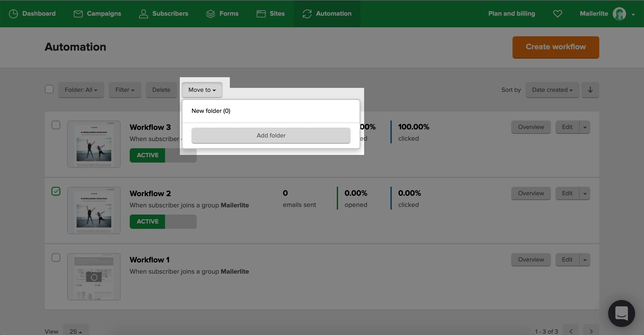Check the Workflow 1 checkbox
The height and width of the screenshot is (335, 644).
coord(56,258)
